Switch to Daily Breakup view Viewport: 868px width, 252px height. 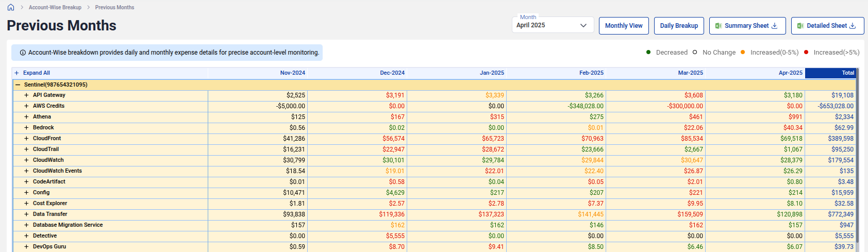coord(679,26)
